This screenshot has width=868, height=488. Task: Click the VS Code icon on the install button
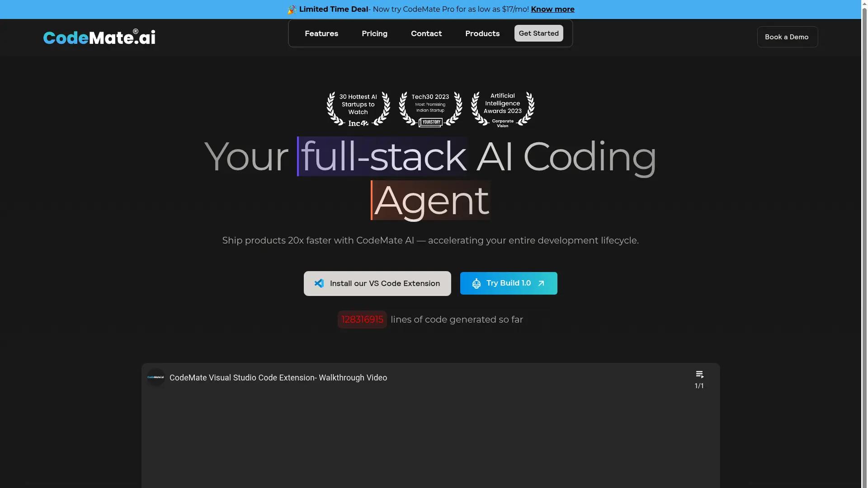click(319, 283)
